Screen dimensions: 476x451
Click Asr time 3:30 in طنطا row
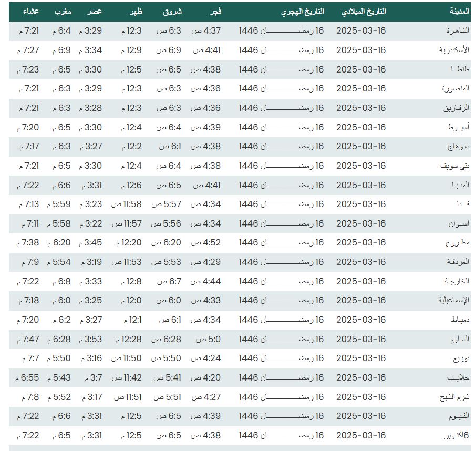point(90,69)
